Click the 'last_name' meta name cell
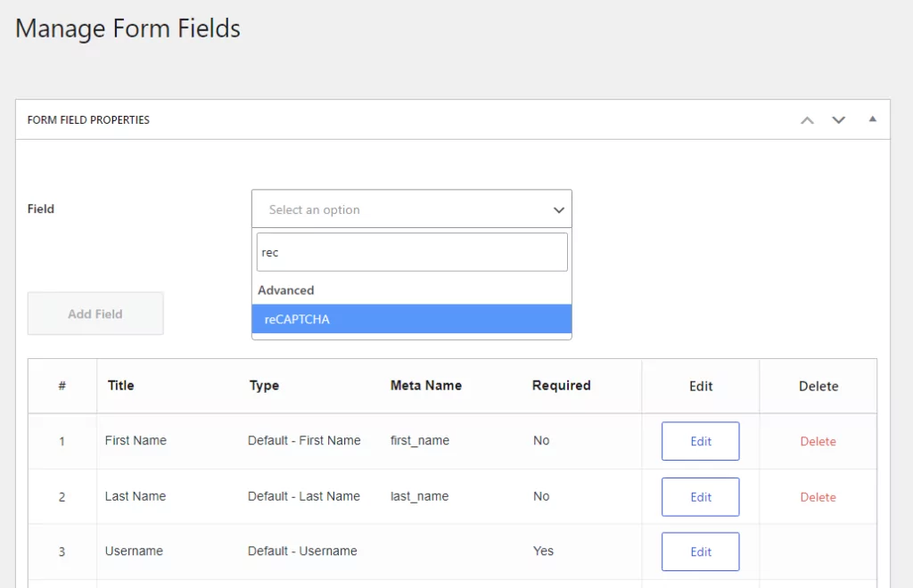This screenshot has width=913, height=588. pos(419,497)
